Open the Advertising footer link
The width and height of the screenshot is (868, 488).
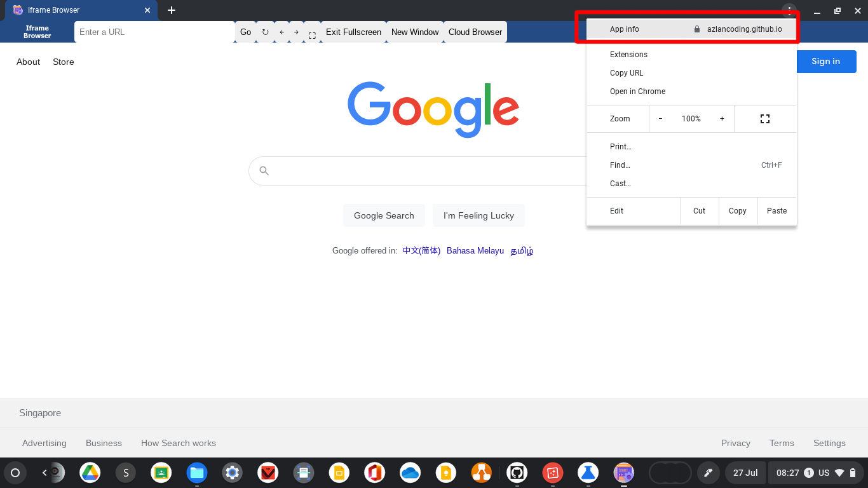point(44,443)
